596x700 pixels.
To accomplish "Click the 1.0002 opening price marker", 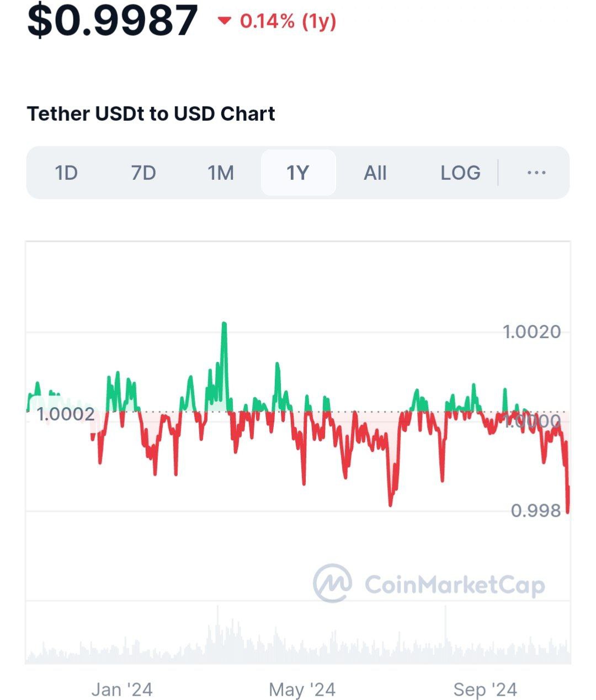I will tap(65, 414).
